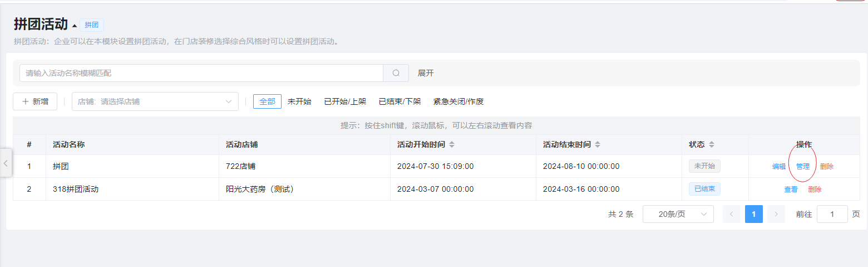Sort by 活动开始时间 column arrows
868x267 pixels.
[x=452, y=144]
